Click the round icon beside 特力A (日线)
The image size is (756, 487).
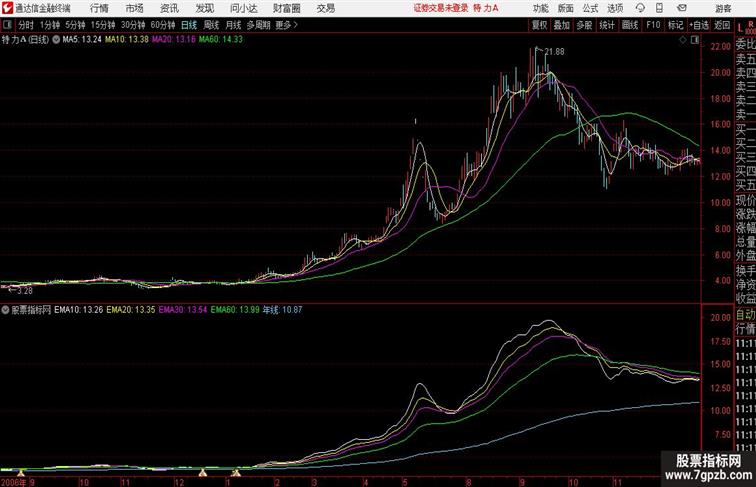[x=56, y=40]
